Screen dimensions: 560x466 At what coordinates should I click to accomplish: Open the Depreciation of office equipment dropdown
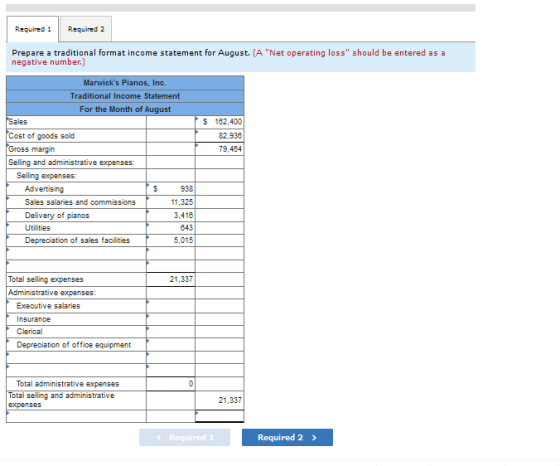pos(76,345)
